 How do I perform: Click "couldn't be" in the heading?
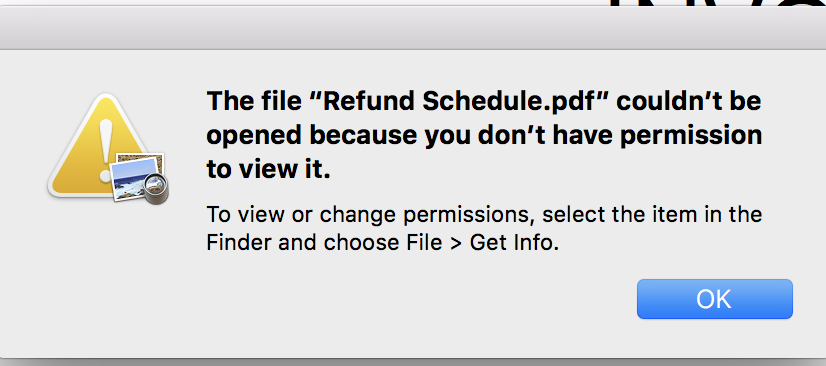[x=689, y=101]
